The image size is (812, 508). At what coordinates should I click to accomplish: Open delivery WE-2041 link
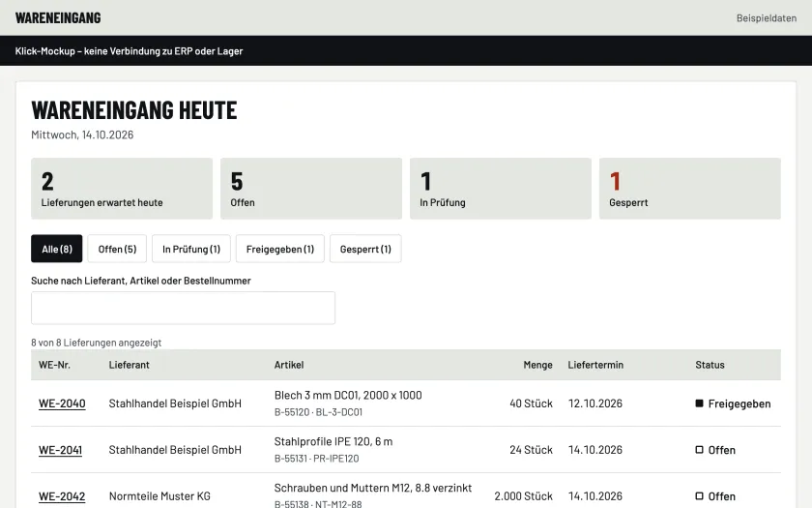(61, 450)
